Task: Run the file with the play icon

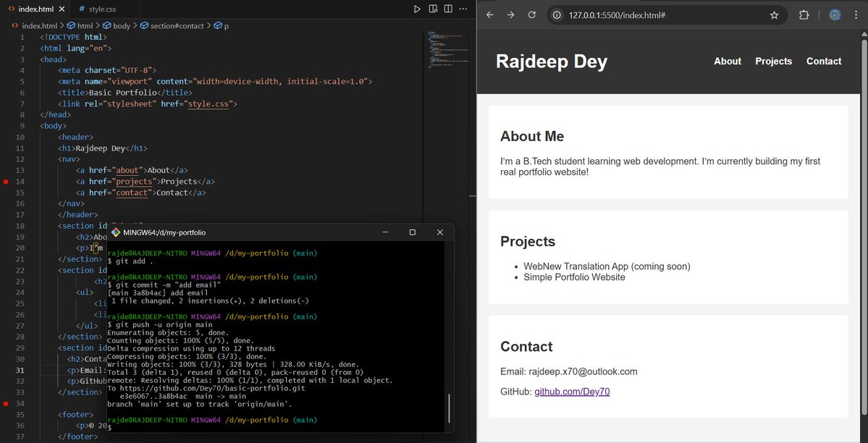Action: [x=418, y=9]
